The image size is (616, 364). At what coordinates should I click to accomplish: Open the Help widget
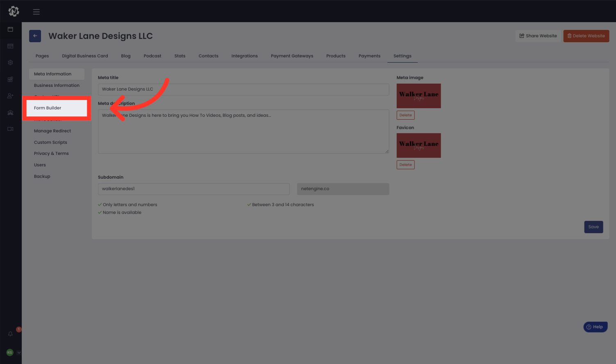[595, 327]
